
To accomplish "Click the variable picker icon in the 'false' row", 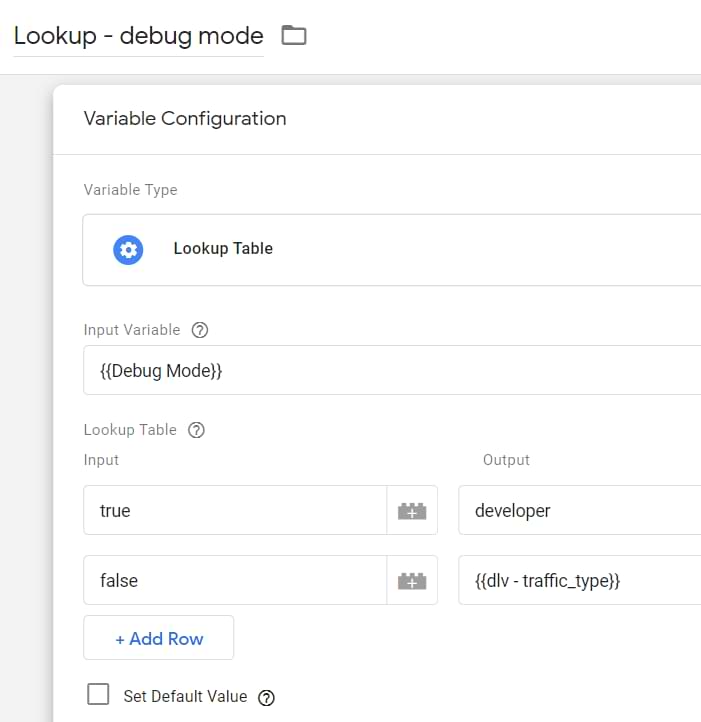I will click(412, 581).
